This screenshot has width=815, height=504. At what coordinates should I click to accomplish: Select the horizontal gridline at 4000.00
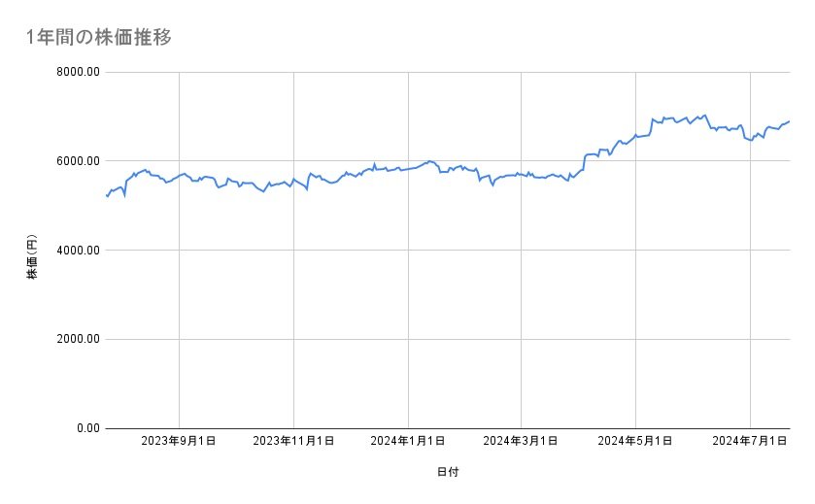click(x=447, y=251)
